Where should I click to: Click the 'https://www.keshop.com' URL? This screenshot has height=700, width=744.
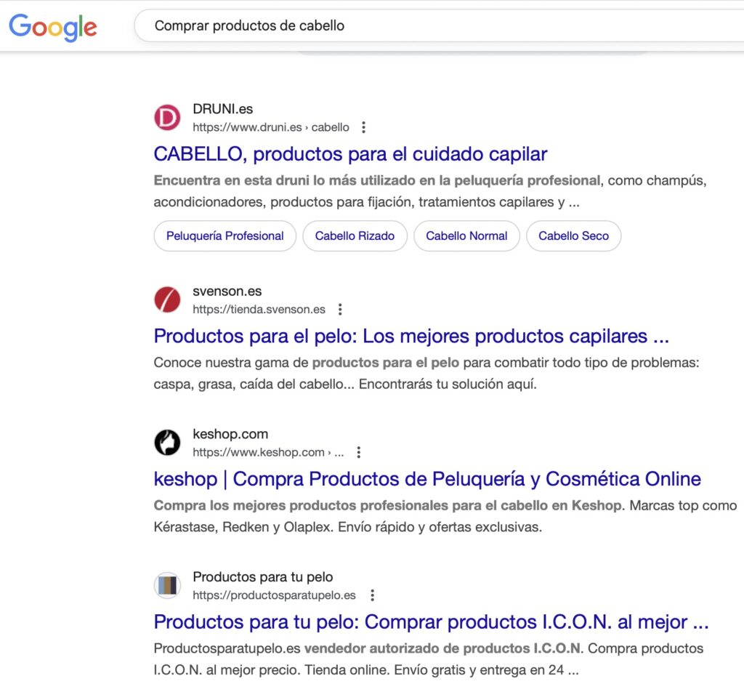[x=268, y=452]
